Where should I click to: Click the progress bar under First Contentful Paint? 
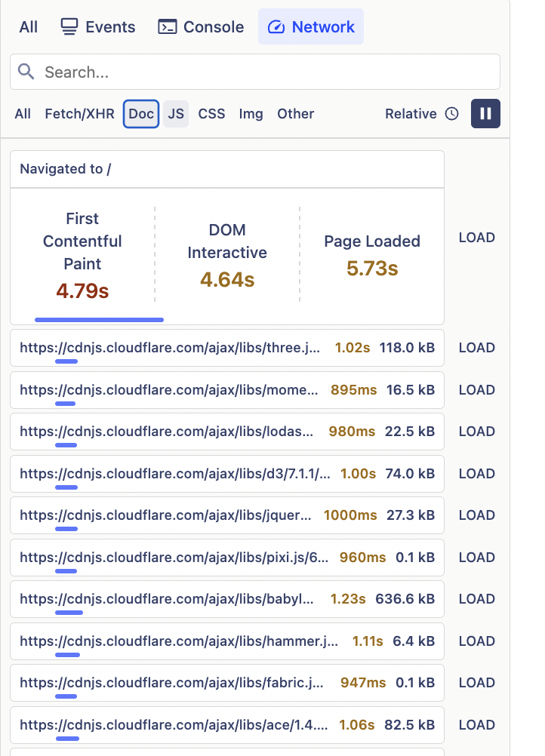(99, 319)
